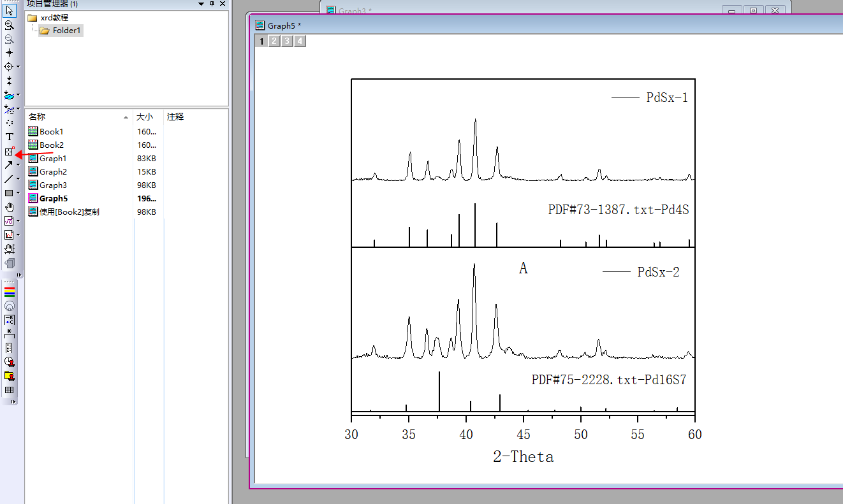Open the Insert Equation dropdown arrow

(18, 221)
